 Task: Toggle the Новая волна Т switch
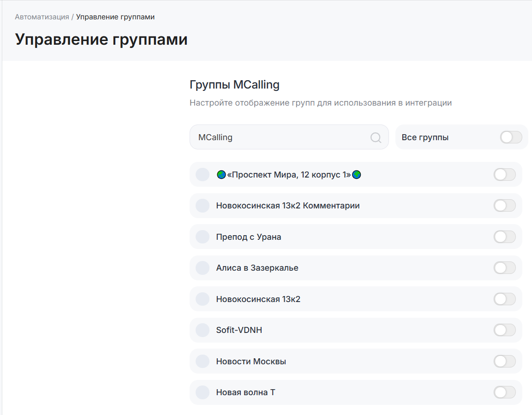pos(504,392)
